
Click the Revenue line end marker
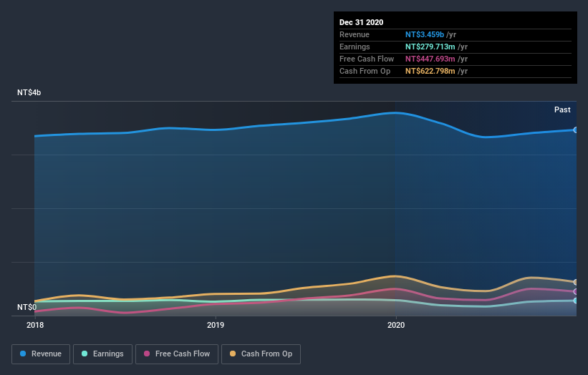click(576, 130)
